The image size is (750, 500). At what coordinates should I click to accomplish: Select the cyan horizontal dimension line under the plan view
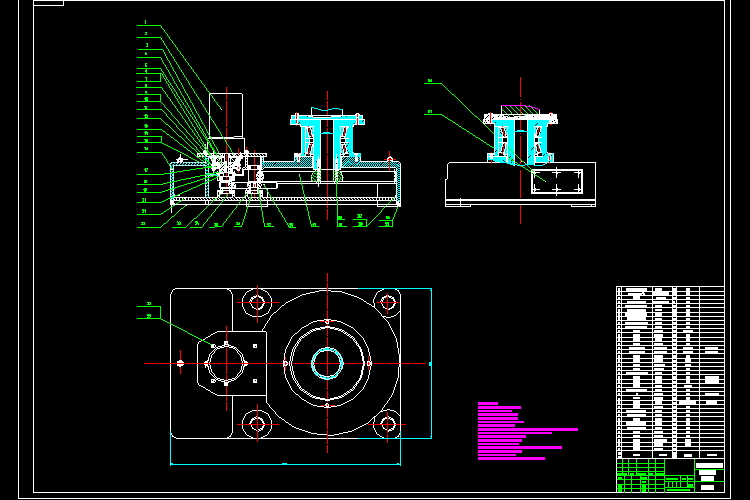pyautogui.click(x=285, y=464)
